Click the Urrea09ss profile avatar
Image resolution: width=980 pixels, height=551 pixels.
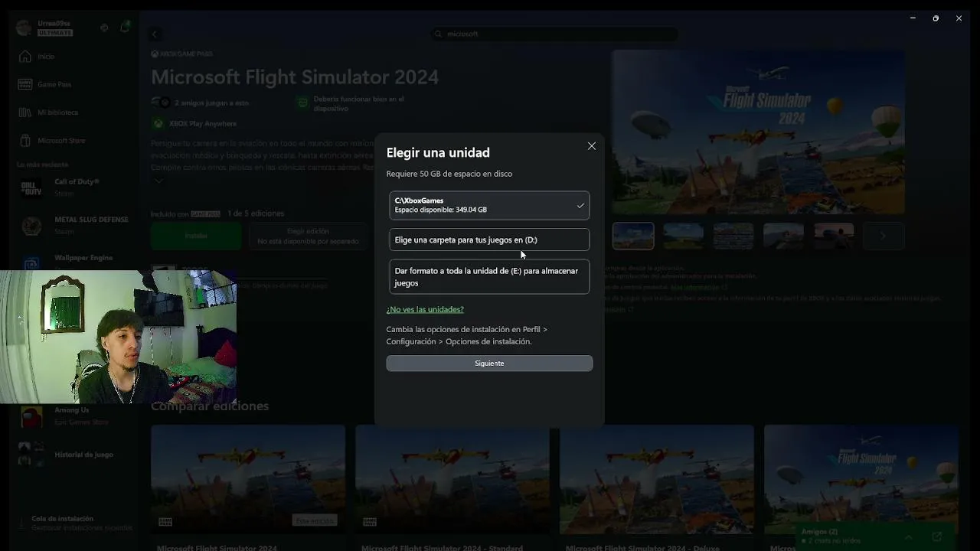point(24,28)
